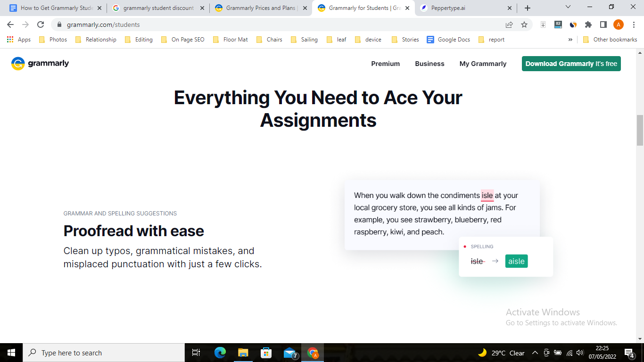Screen dimensions: 644x362
Task: Open the Apps grid shortcut
Action: tap(19, 40)
